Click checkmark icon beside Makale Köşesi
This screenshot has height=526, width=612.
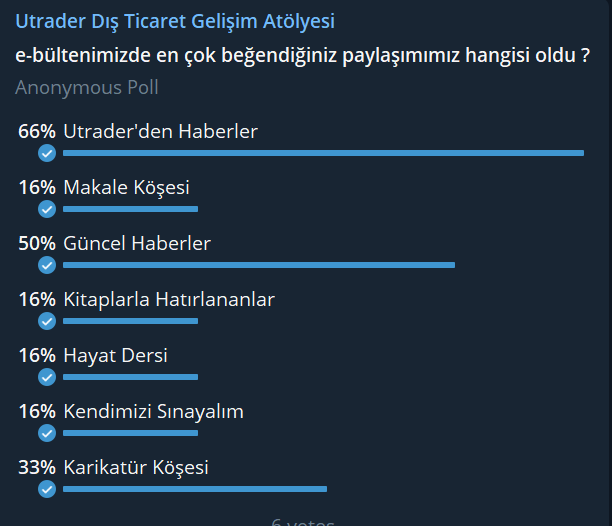pos(46,209)
